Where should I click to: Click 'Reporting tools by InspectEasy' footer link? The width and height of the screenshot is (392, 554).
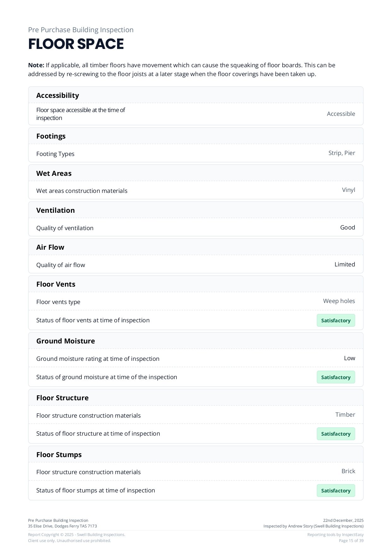335,535
